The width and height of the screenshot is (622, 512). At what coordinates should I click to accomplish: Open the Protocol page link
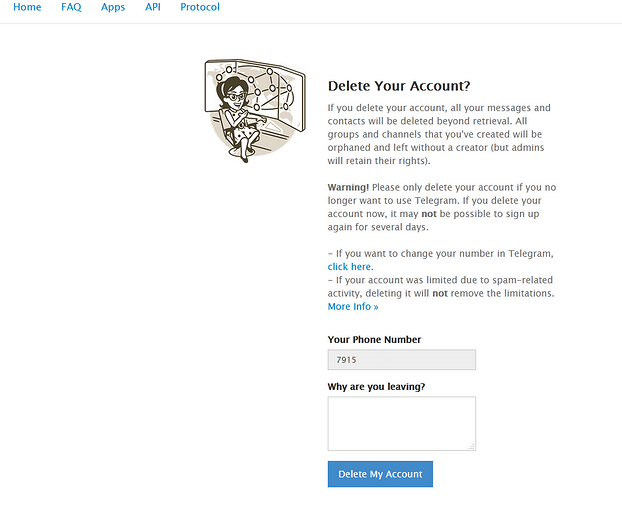coord(200,7)
